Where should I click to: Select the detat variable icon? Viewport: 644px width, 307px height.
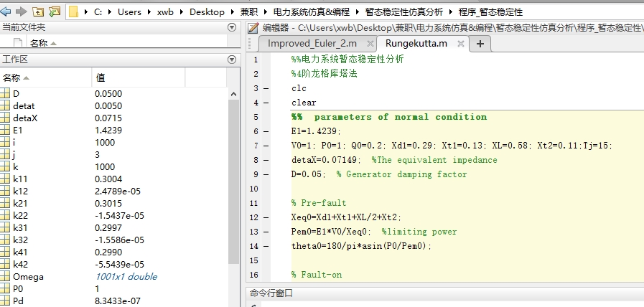coord(4,106)
